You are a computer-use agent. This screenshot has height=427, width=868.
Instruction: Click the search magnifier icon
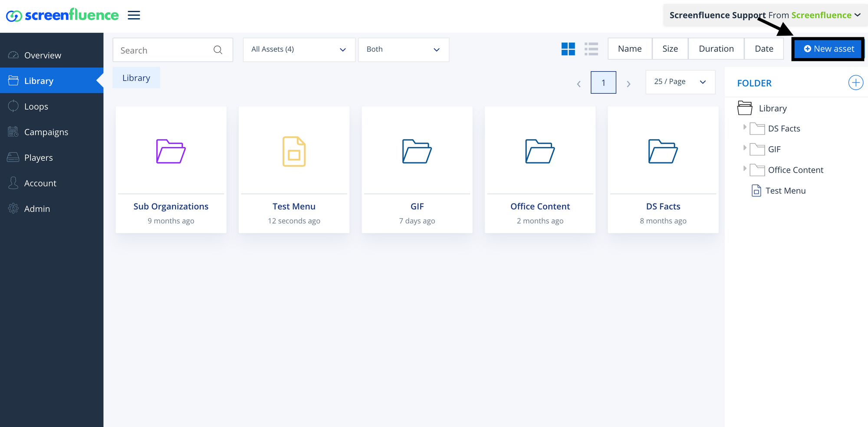(218, 50)
